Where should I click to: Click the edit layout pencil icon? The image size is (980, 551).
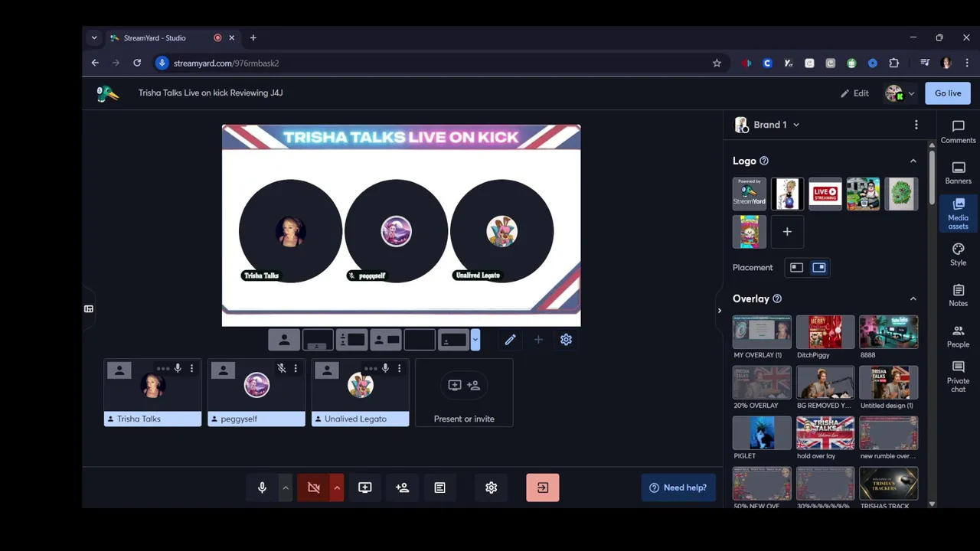(x=510, y=340)
